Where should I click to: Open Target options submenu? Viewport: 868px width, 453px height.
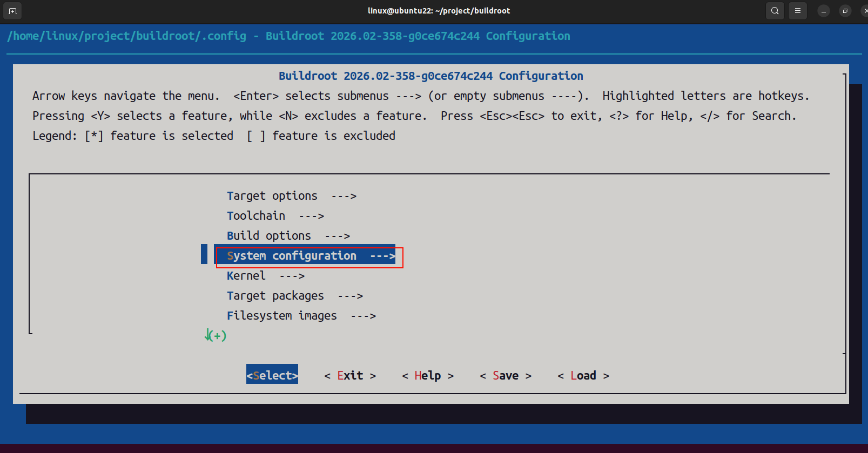tap(292, 196)
